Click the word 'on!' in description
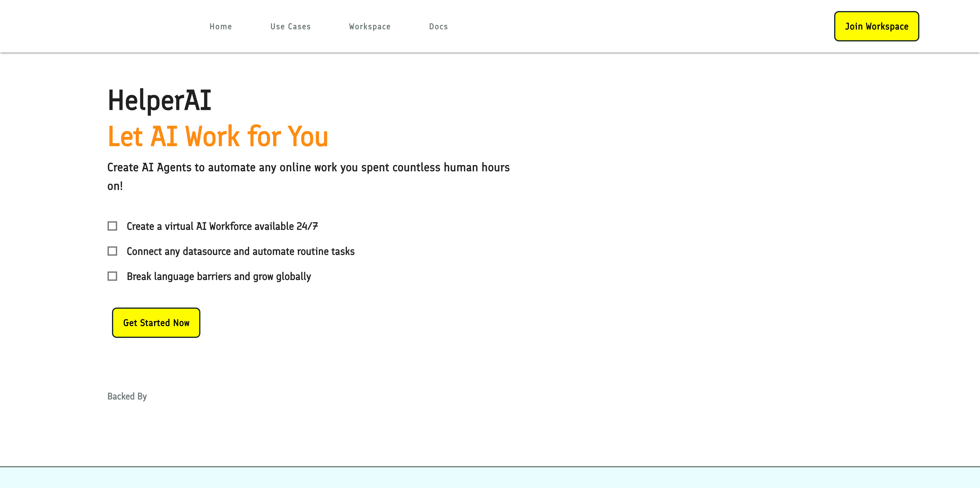 coord(115,186)
